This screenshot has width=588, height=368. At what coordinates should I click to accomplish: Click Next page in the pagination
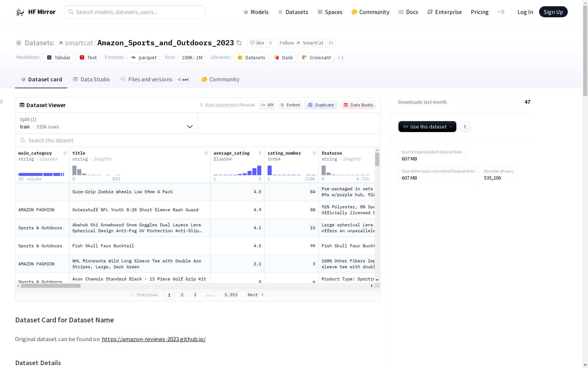(x=255, y=295)
